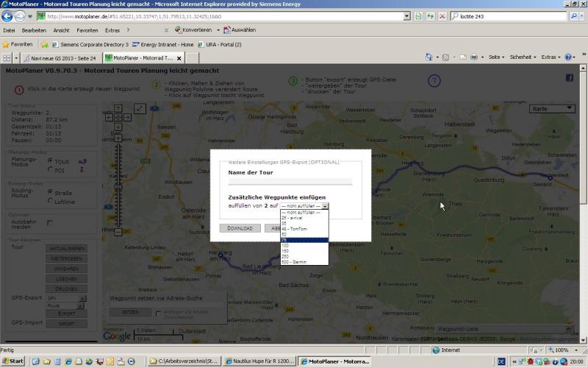Image resolution: width=588 pixels, height=368 pixels.
Task: Open URA - Portal (2) favorite link
Action: tap(220, 44)
